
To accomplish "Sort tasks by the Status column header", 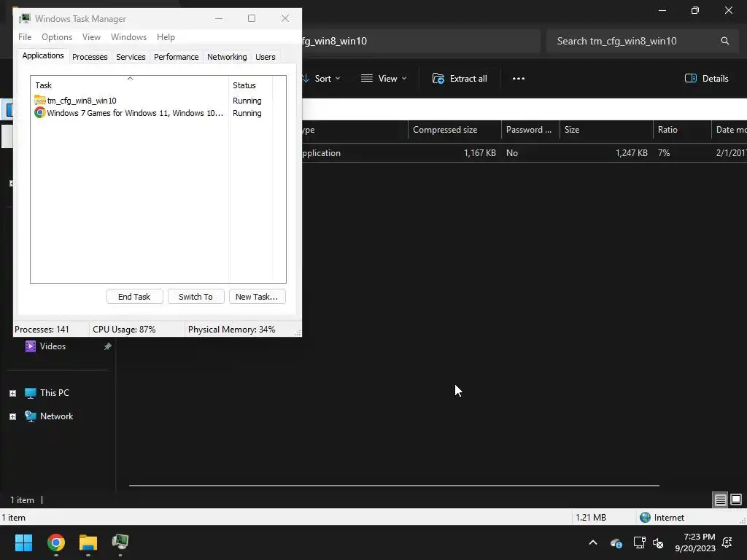I will click(x=251, y=85).
